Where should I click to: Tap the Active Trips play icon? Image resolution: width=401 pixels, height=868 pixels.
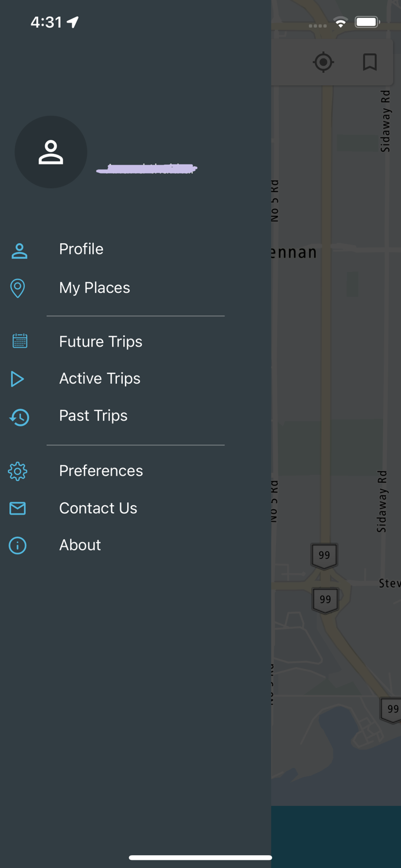17,379
